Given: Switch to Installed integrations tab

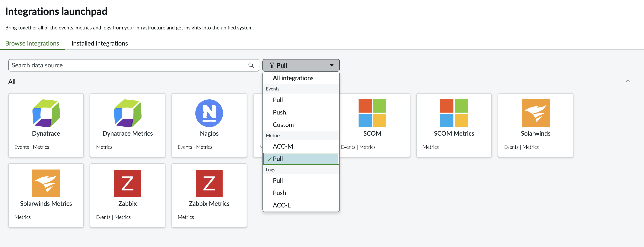Looking at the screenshot, I should point(99,43).
